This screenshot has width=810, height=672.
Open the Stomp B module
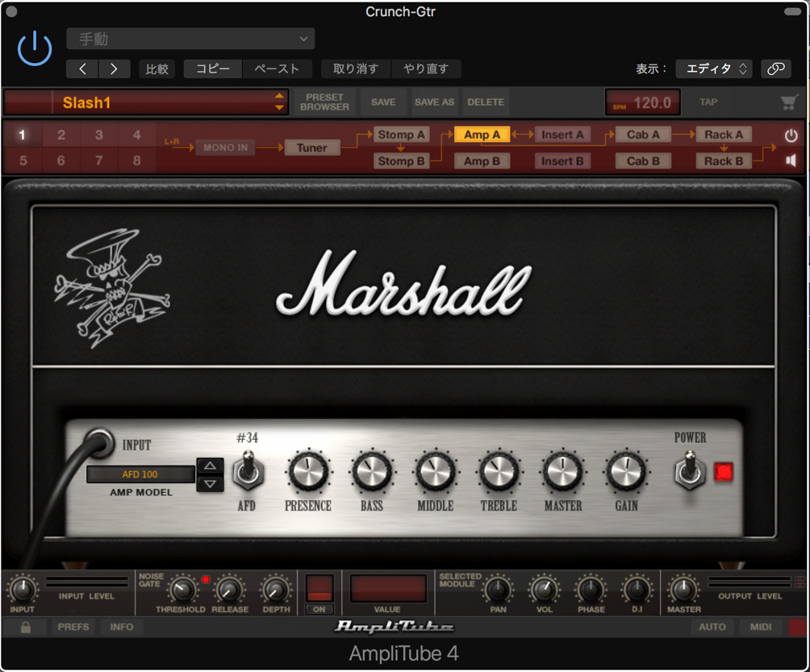[x=401, y=161]
